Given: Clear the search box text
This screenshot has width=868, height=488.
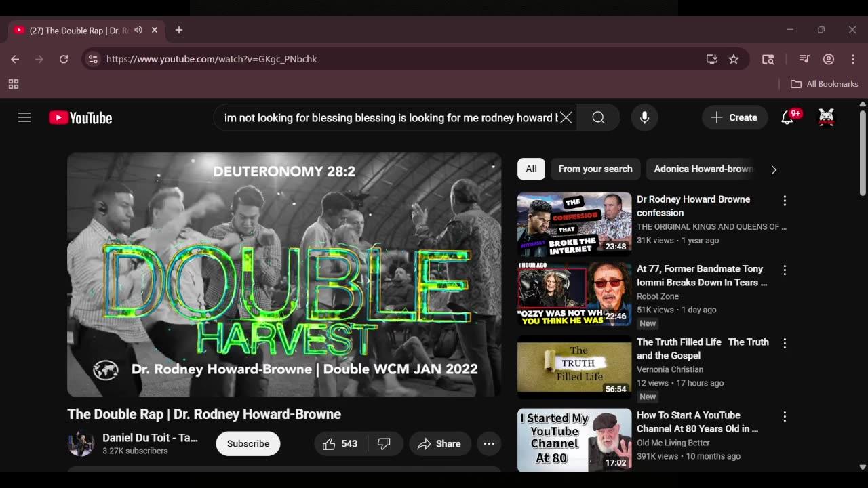Looking at the screenshot, I should [x=566, y=117].
